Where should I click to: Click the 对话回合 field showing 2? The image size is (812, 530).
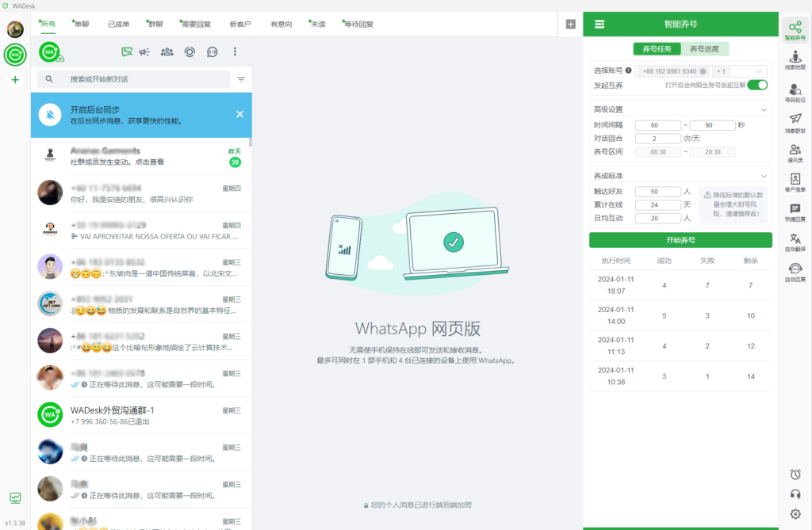(657, 139)
